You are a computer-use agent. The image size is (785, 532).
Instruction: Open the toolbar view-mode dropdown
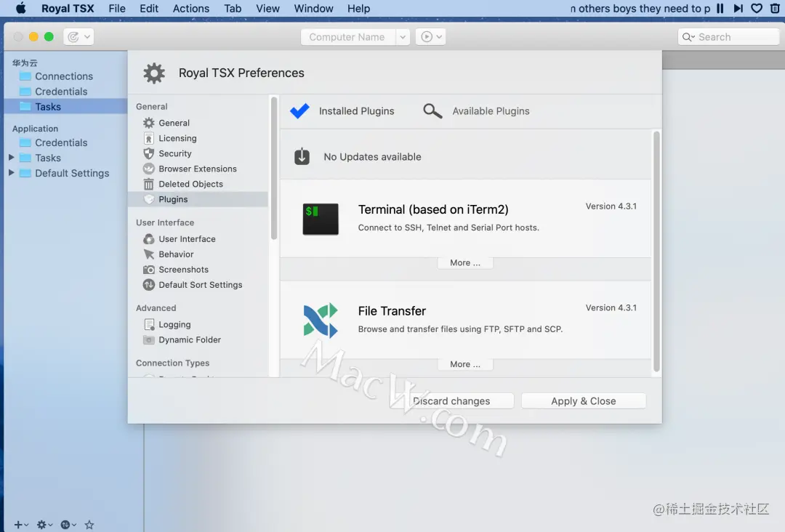[78, 37]
